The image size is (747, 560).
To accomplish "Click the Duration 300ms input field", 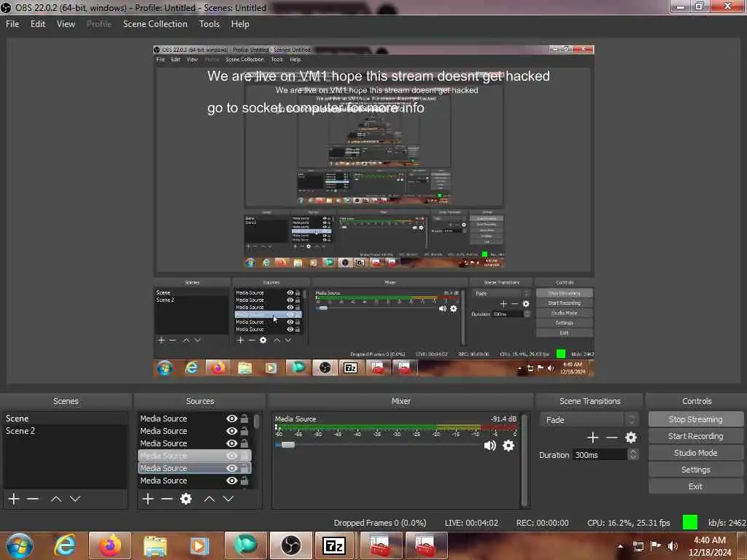I will point(600,455).
